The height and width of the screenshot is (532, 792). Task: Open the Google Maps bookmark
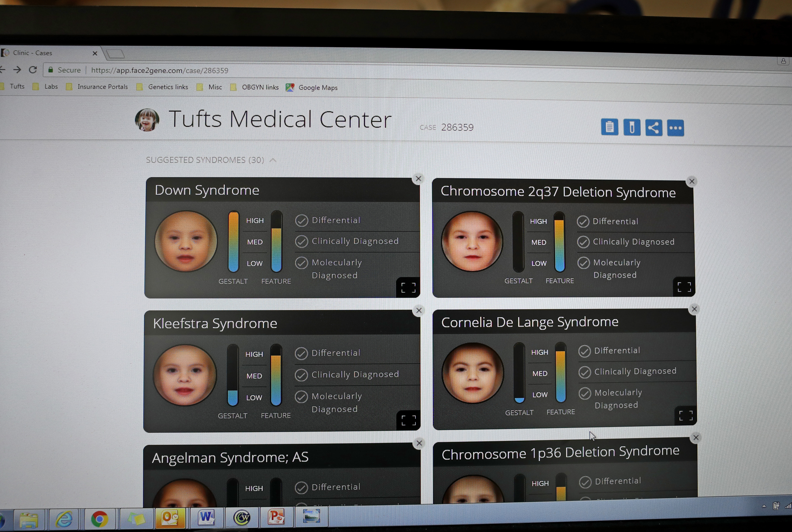pos(312,88)
